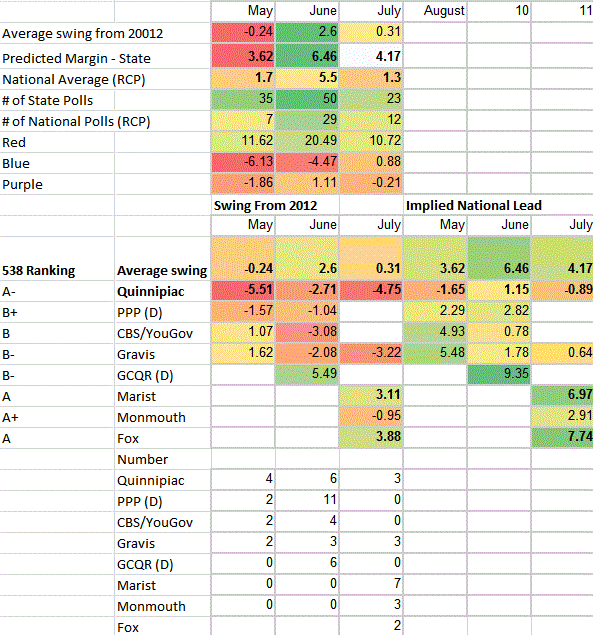Select the Blue row May value -6.13
Image resolution: width=593 pixels, height=635 pixels.
[x=243, y=162]
